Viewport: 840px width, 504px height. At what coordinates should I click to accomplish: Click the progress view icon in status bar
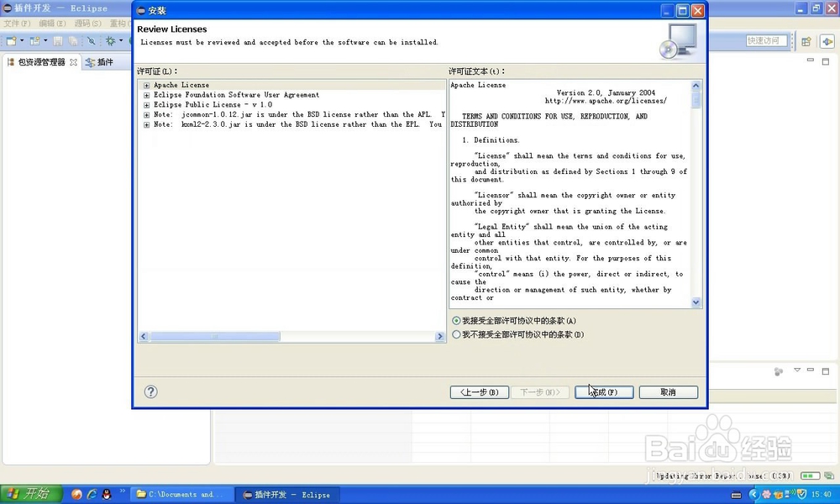pos(829,475)
